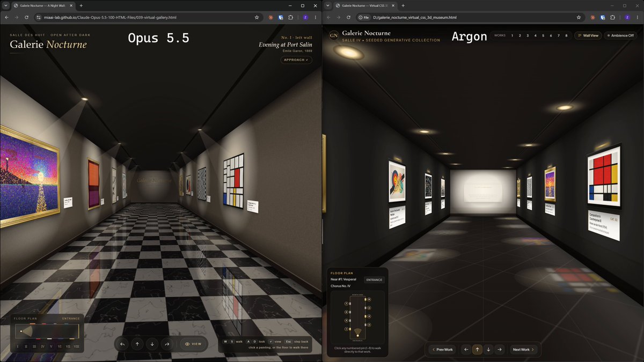
Task: Jump to work 4 in Argon header
Action: point(536,35)
